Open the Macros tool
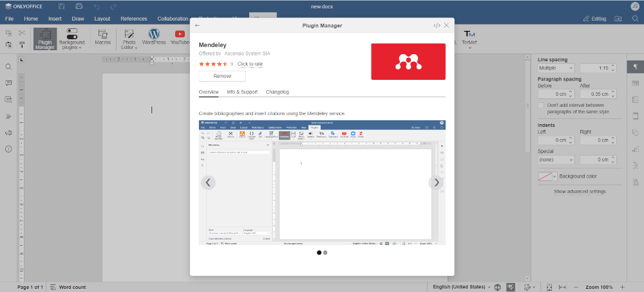This screenshot has width=644, height=292. tap(102, 37)
